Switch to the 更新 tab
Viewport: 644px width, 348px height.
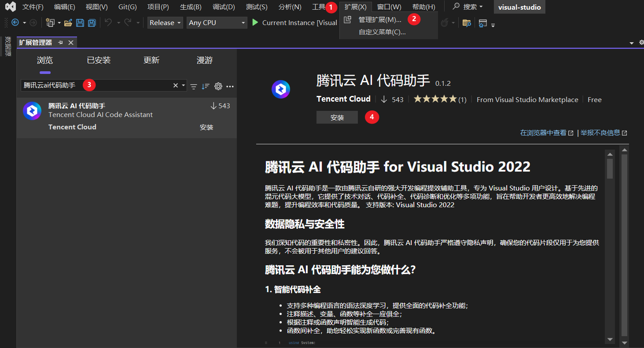click(151, 60)
